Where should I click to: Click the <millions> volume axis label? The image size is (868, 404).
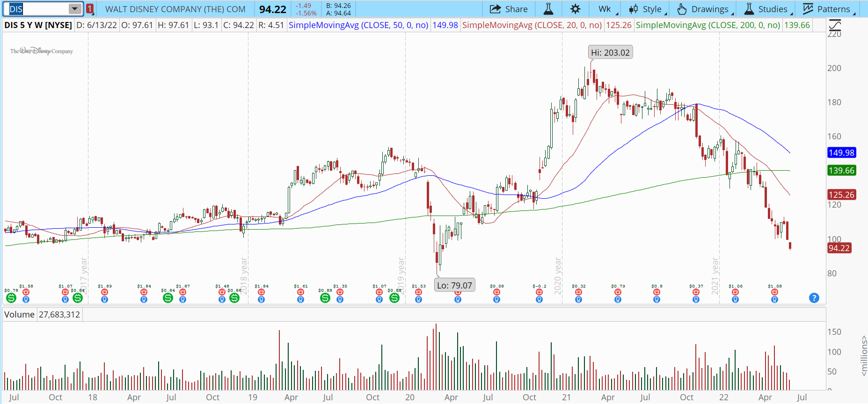tap(864, 356)
